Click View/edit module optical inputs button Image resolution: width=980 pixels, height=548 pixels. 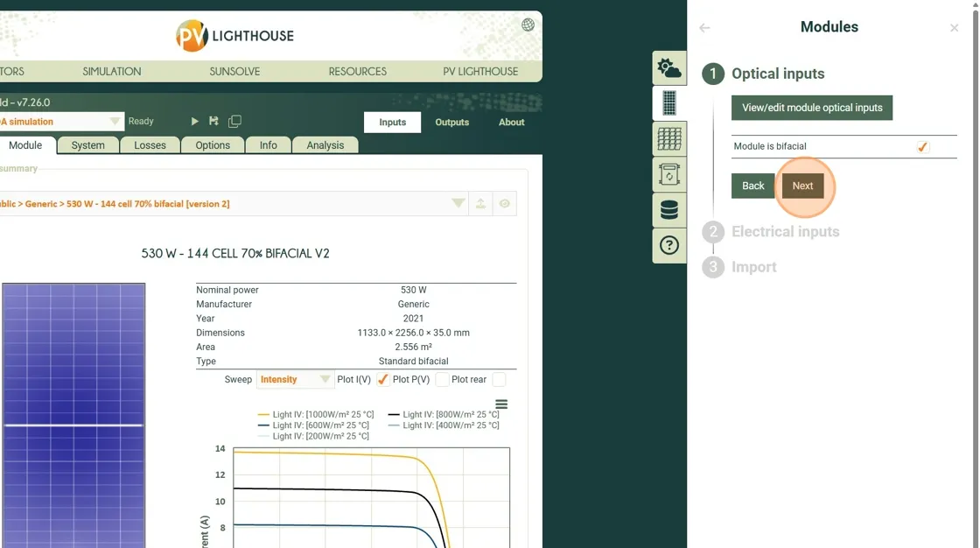click(811, 108)
